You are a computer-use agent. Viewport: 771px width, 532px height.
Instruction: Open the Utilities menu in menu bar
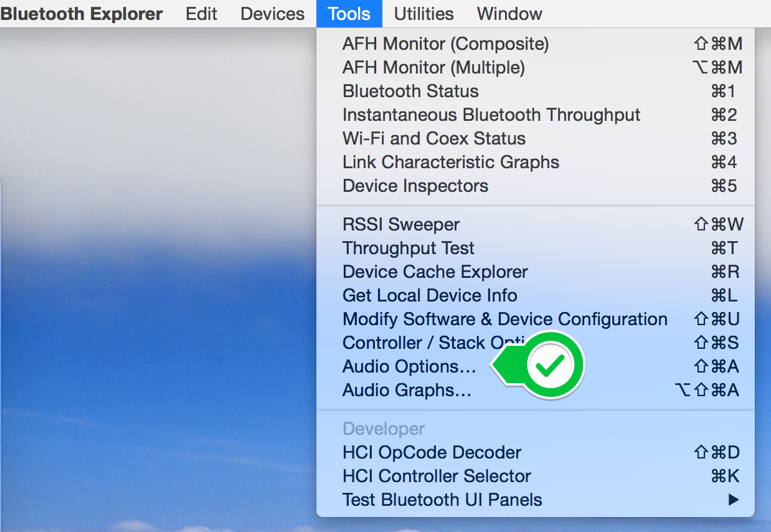[423, 14]
